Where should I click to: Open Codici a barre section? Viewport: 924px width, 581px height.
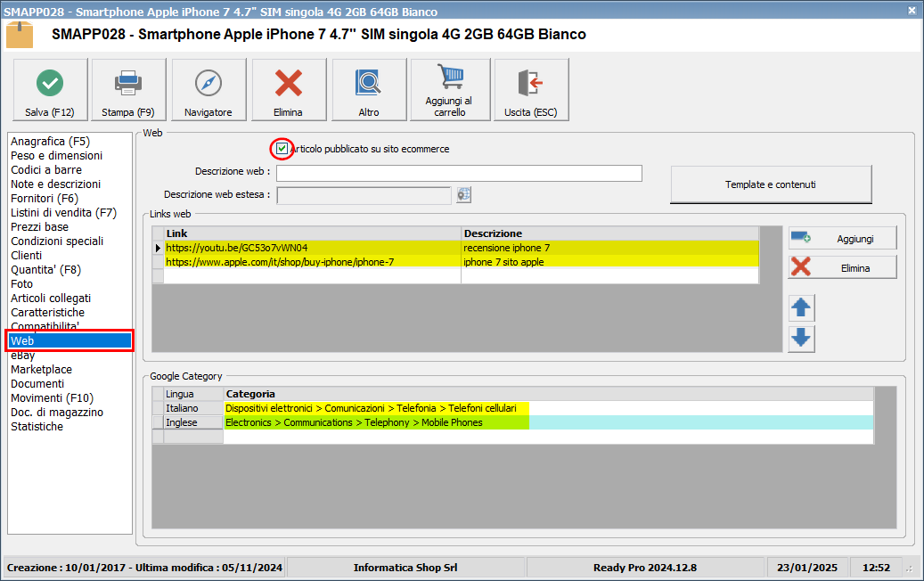[46, 169]
